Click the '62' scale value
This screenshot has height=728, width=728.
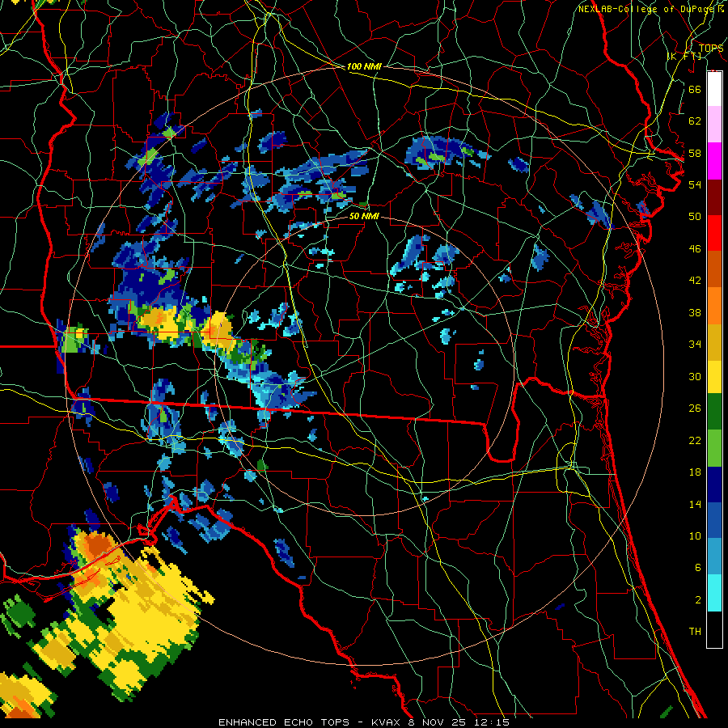(695, 121)
